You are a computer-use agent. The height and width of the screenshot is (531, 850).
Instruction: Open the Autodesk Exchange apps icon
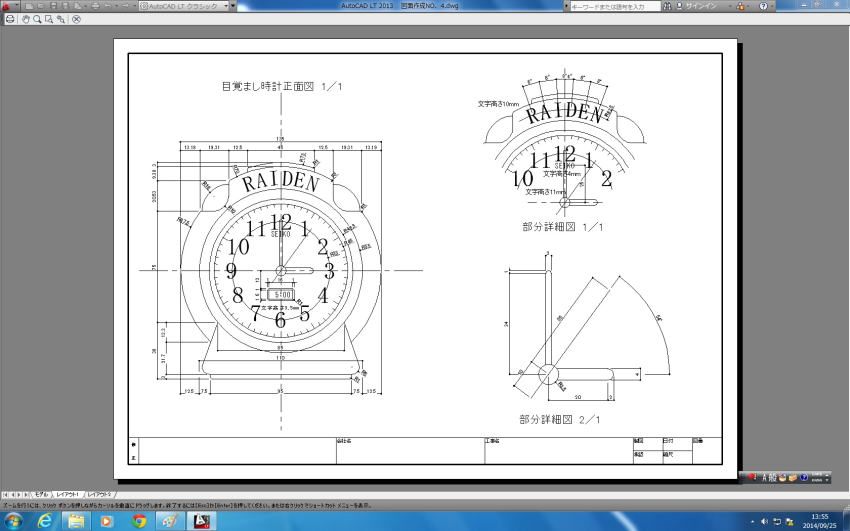[x=740, y=6]
